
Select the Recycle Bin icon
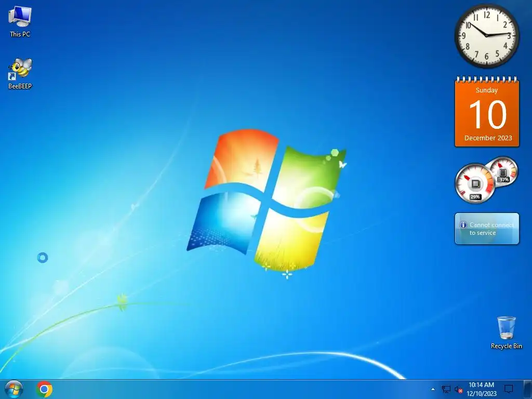click(506, 332)
